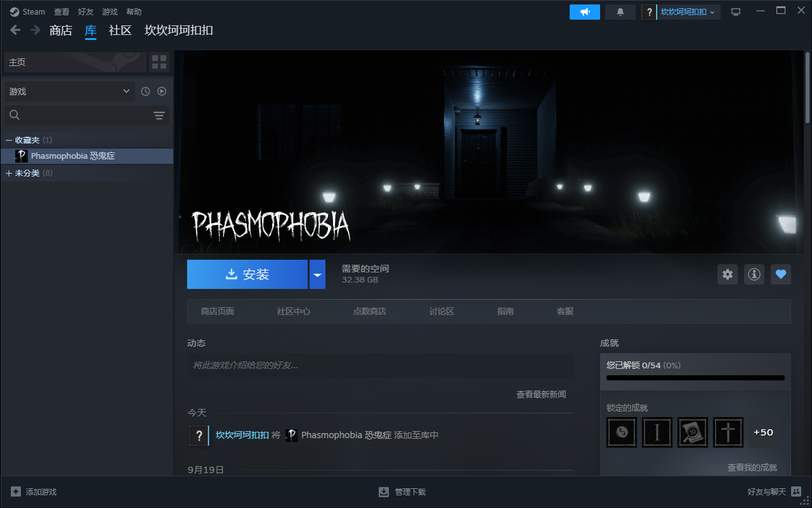812x508 pixels.
Task: Switch to the 商店 tab
Action: pyautogui.click(x=61, y=30)
